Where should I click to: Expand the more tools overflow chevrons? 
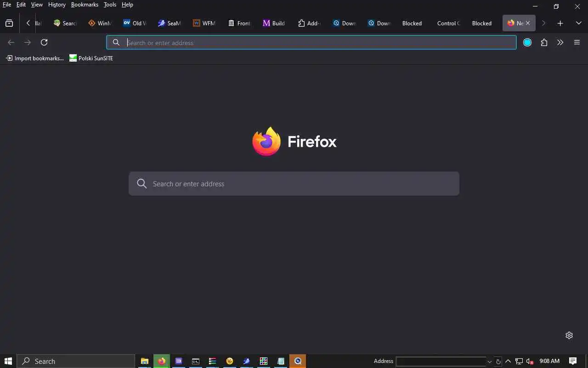coord(560,42)
